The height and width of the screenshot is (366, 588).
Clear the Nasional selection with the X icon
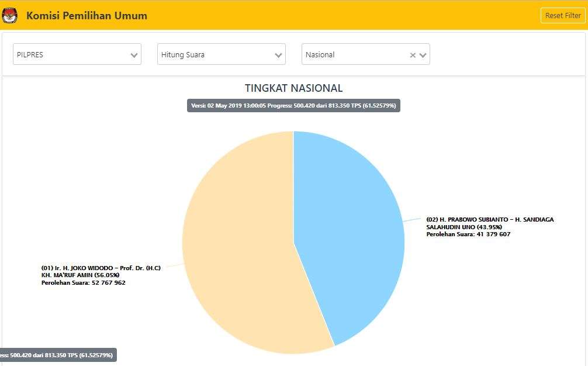point(413,55)
